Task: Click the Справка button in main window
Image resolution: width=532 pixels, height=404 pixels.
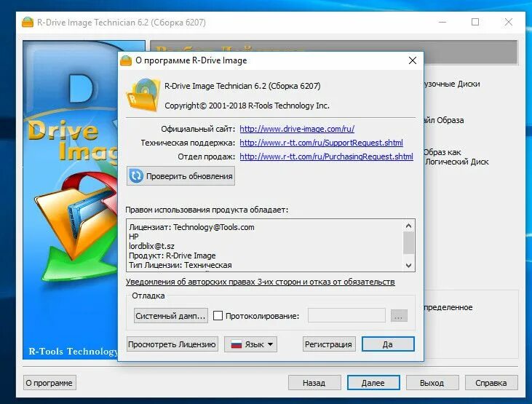Action: tap(491, 383)
